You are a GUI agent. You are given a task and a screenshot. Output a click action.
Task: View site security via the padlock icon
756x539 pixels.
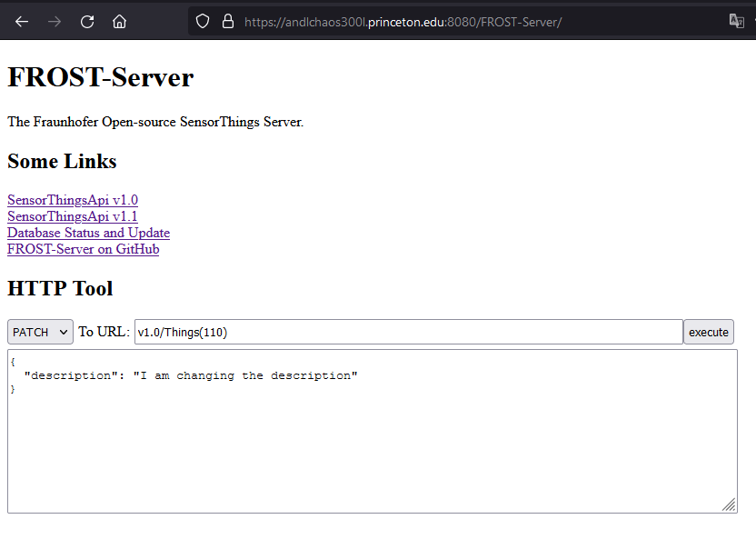(227, 21)
